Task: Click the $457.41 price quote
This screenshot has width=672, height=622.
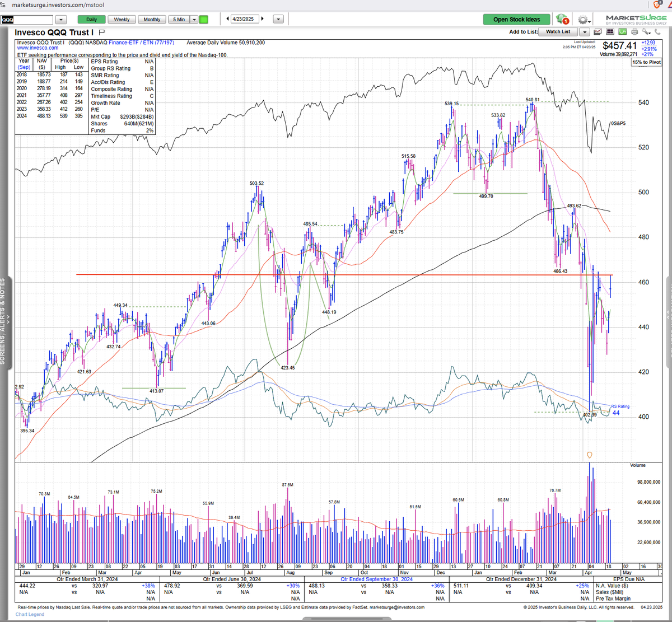Action: point(619,45)
